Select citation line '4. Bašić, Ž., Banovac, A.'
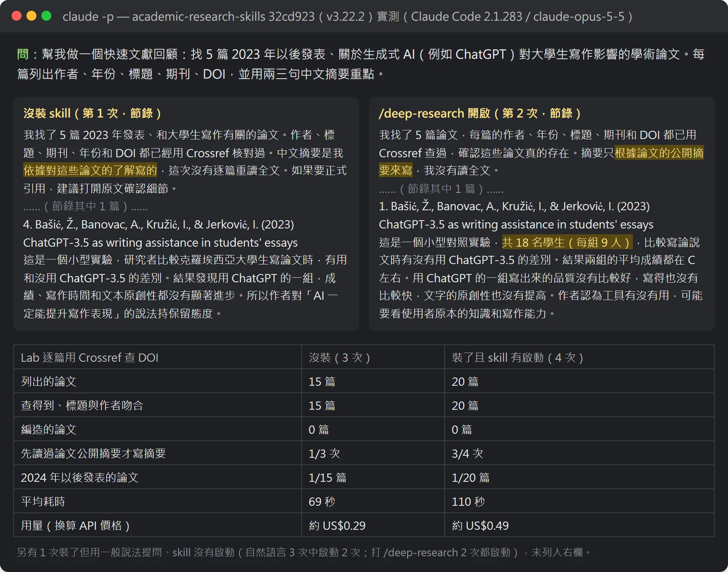Image resolution: width=728 pixels, height=572 pixels. tap(158, 224)
